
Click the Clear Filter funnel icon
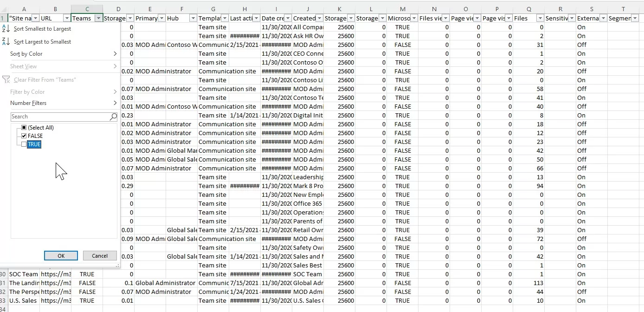coord(6,79)
